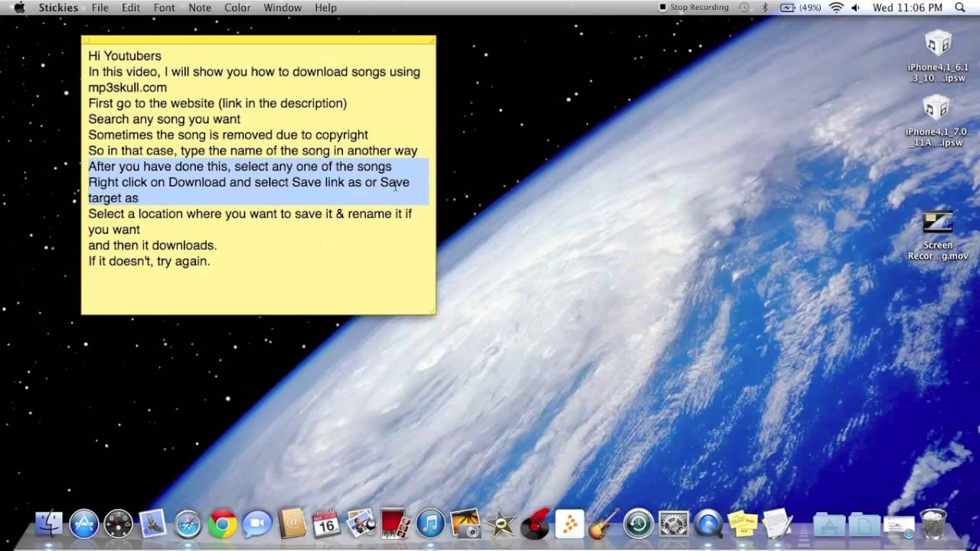This screenshot has width=980, height=551.
Task: Open the Documents folder in the dock
Action: tap(864, 523)
